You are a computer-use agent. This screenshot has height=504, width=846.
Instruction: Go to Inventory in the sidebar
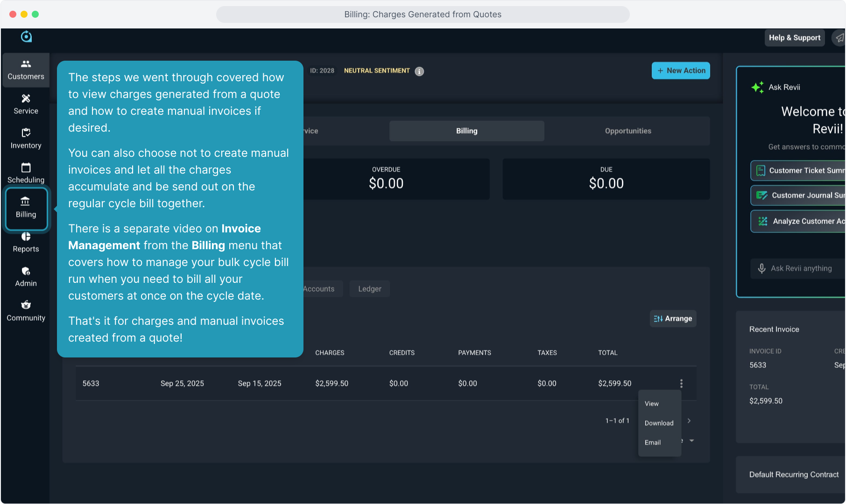pyautogui.click(x=26, y=139)
